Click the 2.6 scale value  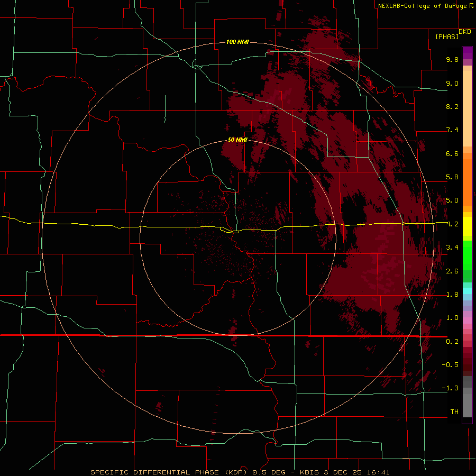pos(452,271)
